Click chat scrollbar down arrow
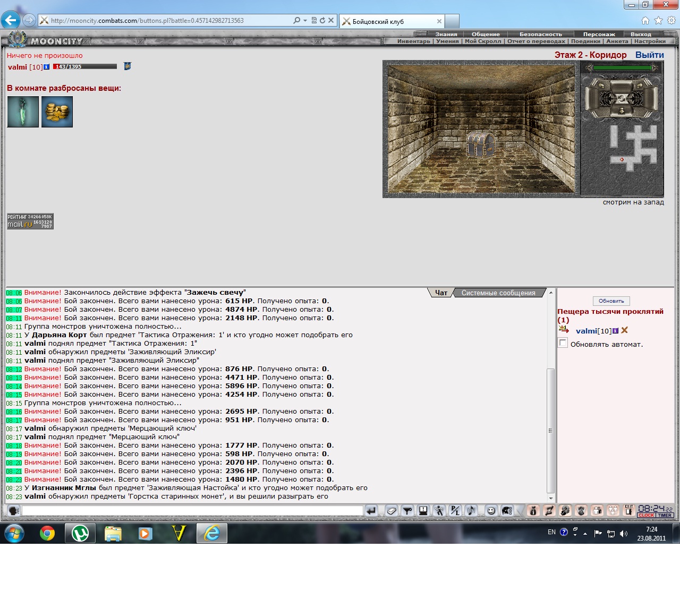680x616 pixels. (x=551, y=499)
